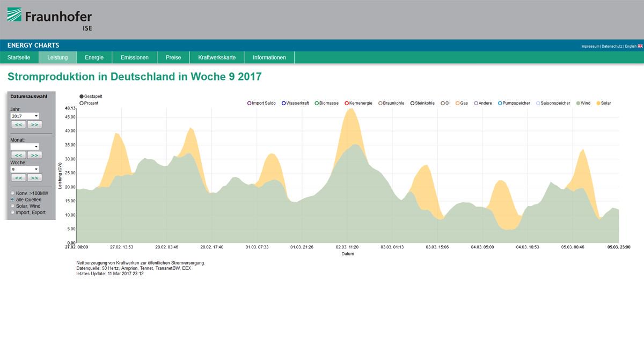Screen dimensions: 644x338
Task: Click the Fraunhofer ISE logo
Action: click(x=49, y=19)
